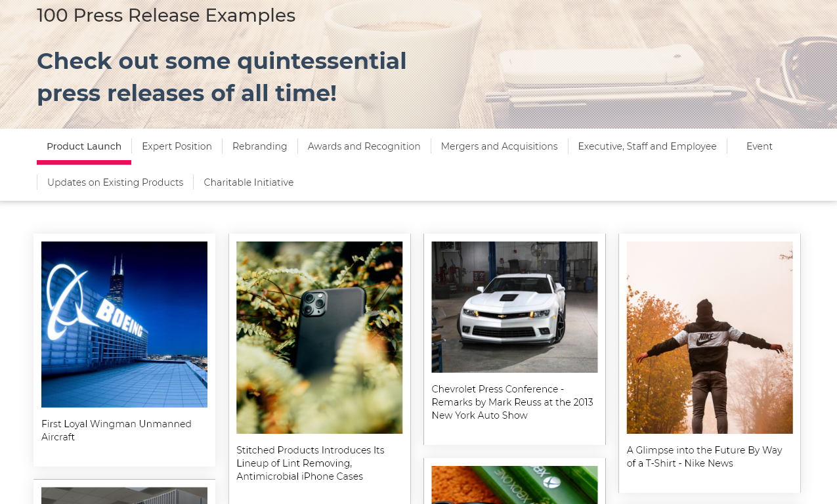Open the First Loyal Wingman Unmanned Aircraft link

pyautogui.click(x=116, y=430)
